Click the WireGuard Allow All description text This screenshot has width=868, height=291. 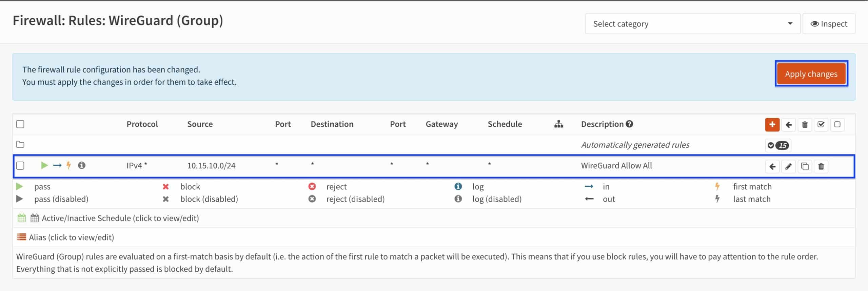(616, 166)
